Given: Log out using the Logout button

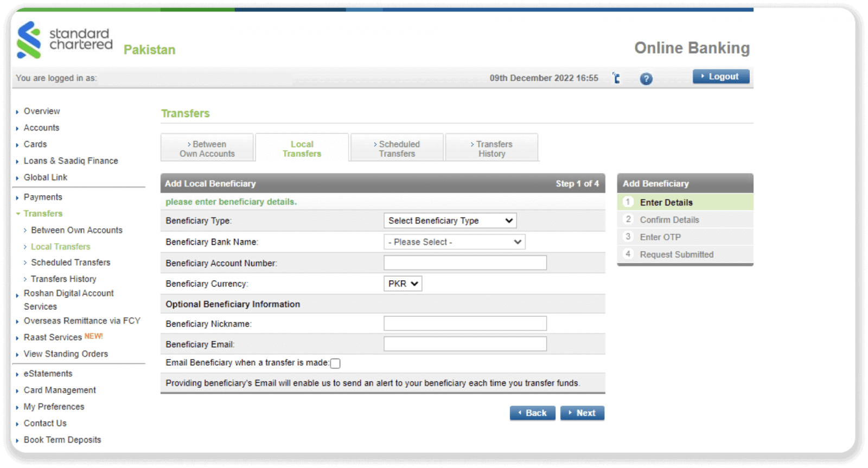Looking at the screenshot, I should [720, 77].
